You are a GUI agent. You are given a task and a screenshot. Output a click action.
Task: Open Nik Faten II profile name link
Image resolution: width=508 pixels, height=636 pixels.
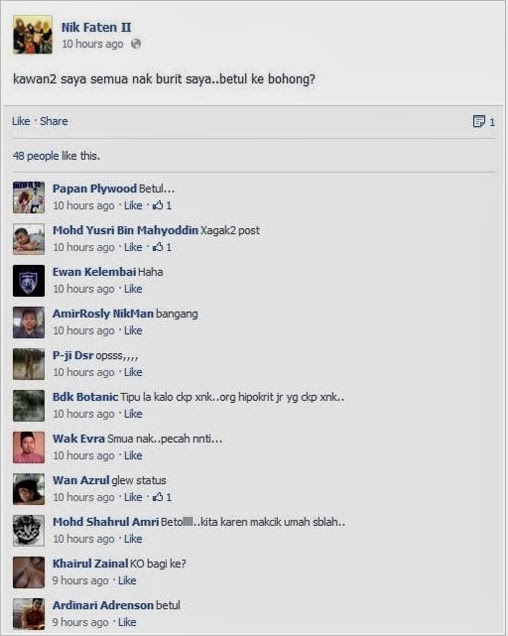pos(96,28)
